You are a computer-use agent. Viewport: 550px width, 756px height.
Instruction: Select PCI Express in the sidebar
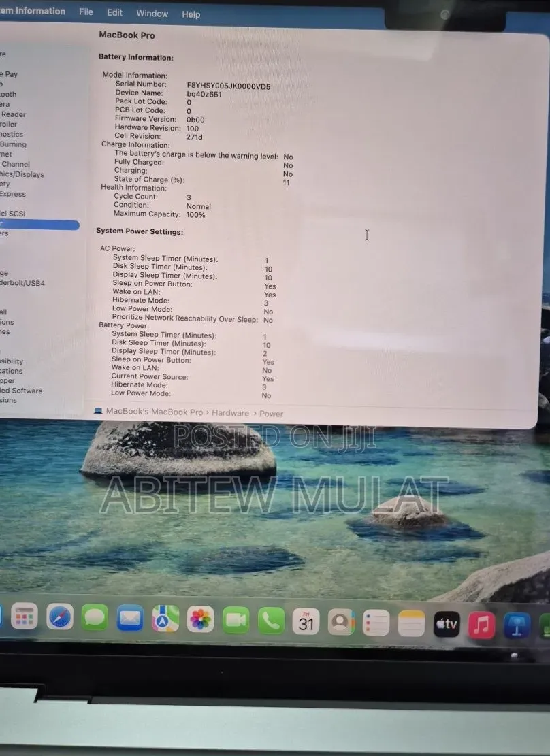(13, 194)
